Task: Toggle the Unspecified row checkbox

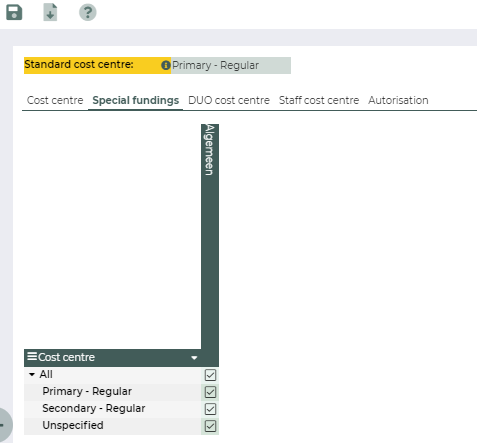Action: [x=210, y=426]
